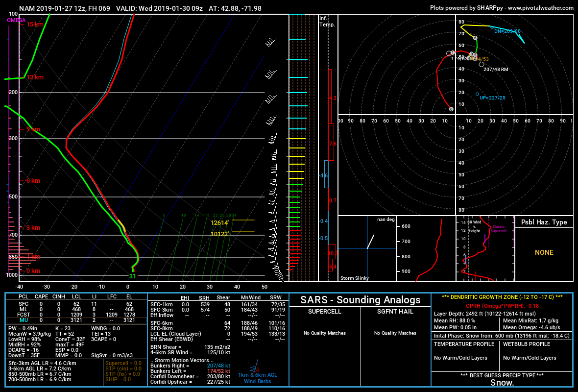
Task: Click the Snow. best guess precip type
Action: [x=502, y=383]
